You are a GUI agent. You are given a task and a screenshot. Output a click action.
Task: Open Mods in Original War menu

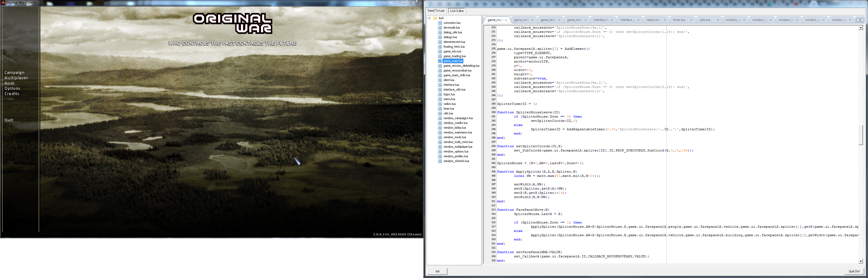click(10, 83)
